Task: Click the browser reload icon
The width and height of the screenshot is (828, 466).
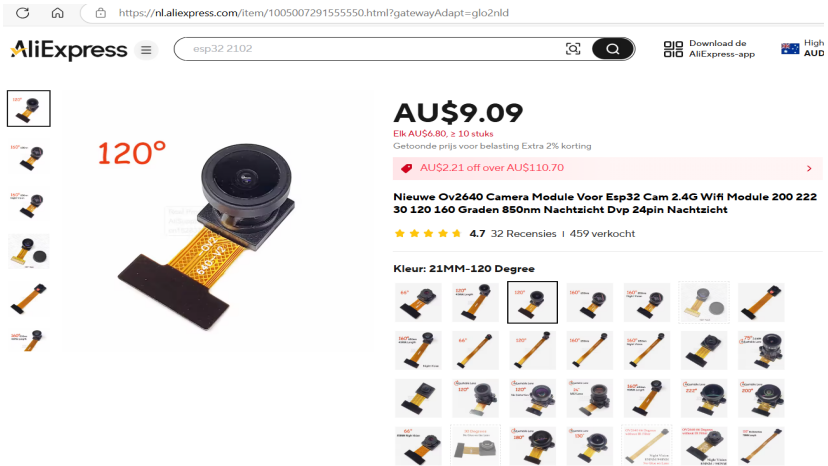Action: point(22,13)
